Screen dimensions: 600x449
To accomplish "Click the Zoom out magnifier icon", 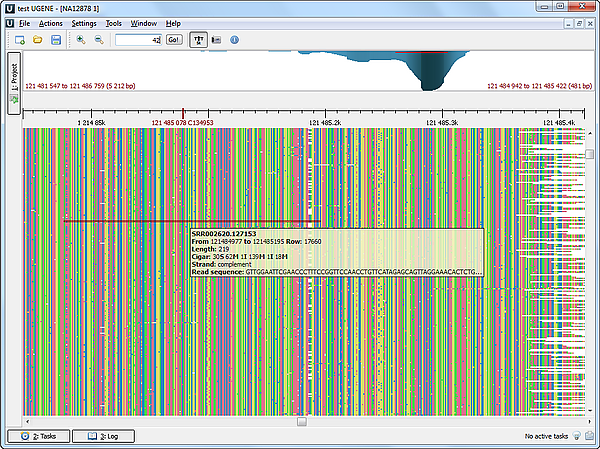I will tap(98, 40).
